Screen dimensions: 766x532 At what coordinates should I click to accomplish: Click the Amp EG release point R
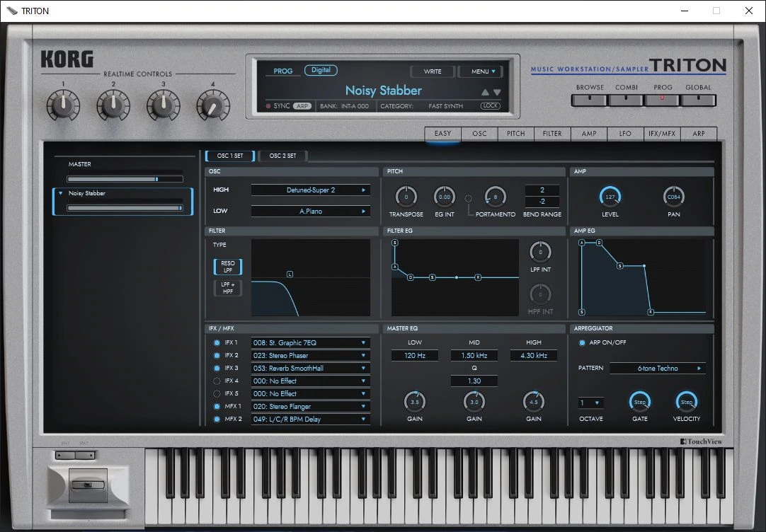[650, 312]
